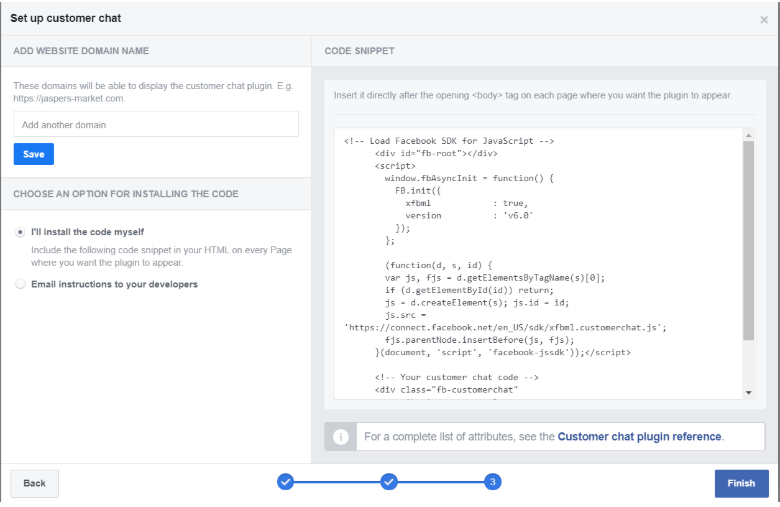Image resolution: width=780 pixels, height=507 pixels.
Task: Click the These domains description text
Action: 153,92
